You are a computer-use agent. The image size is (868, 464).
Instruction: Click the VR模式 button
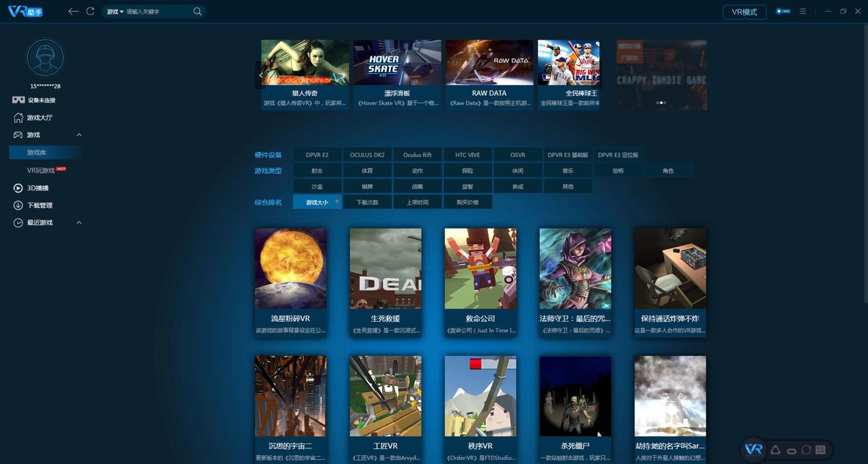pos(744,12)
